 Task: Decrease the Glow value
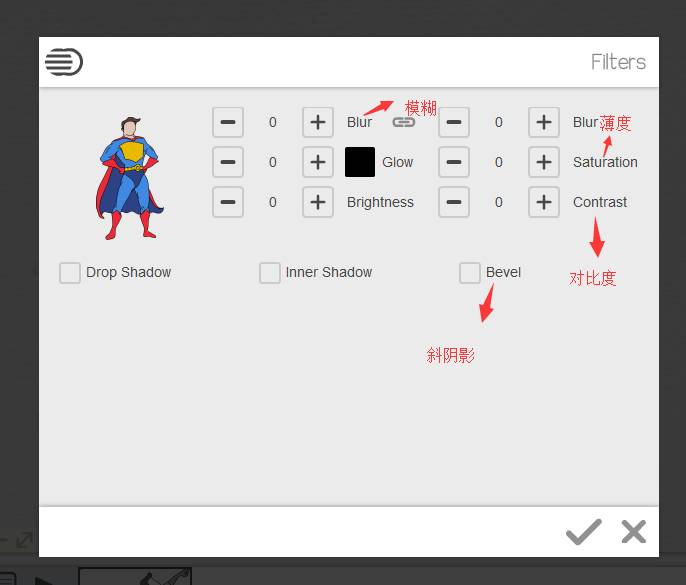228,162
